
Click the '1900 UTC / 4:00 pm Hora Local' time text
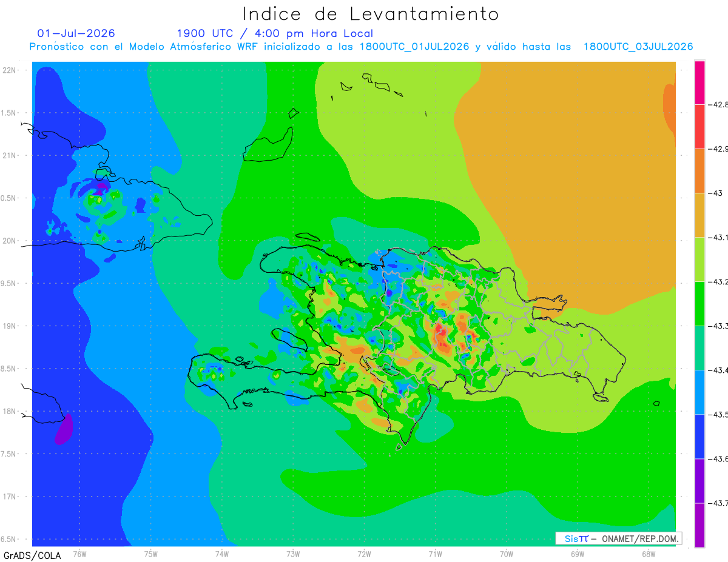pyautogui.click(x=275, y=33)
